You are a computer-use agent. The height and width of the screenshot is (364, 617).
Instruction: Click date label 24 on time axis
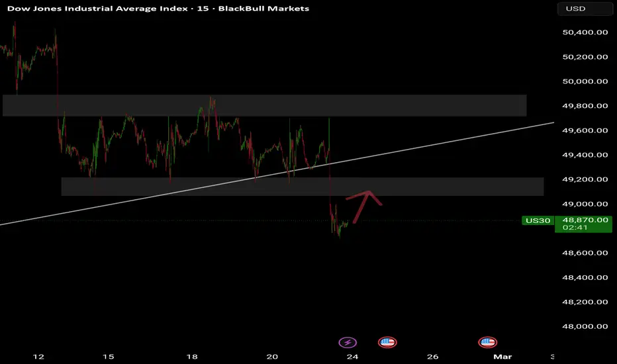point(352,357)
